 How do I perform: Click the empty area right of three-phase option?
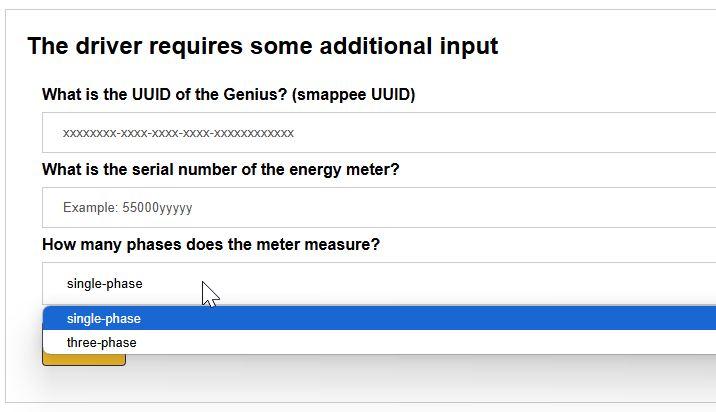(x=450, y=342)
